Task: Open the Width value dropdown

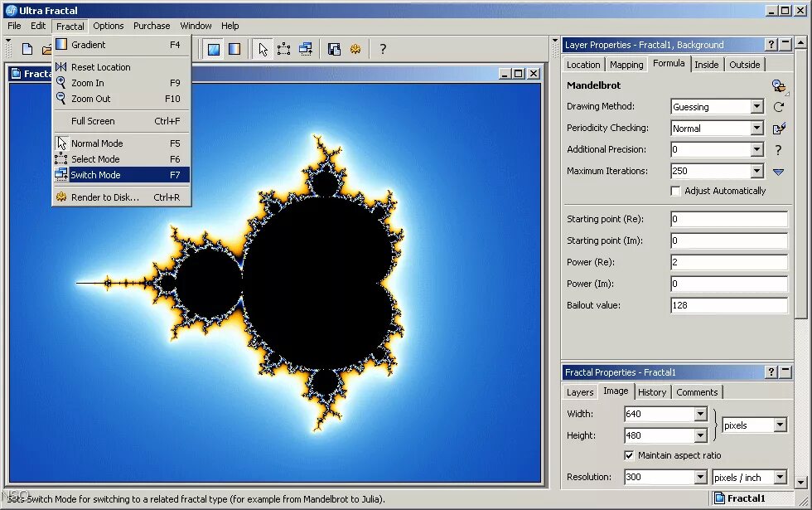Action: click(x=700, y=414)
